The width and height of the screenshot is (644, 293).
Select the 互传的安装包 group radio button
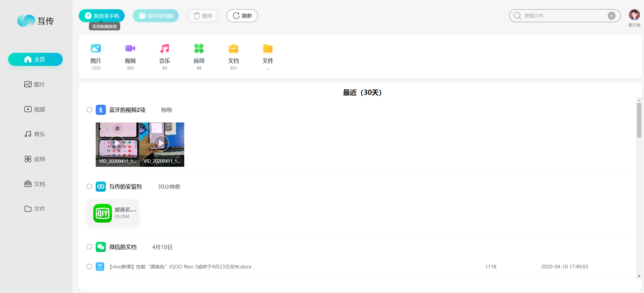click(x=89, y=187)
